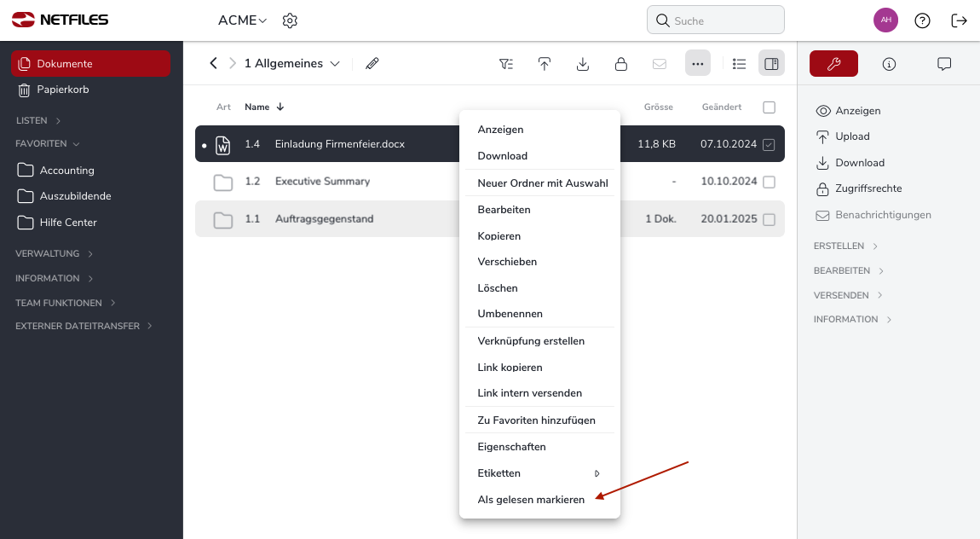Click the folder icon of Executive Summary
980x539 pixels.
(223, 183)
